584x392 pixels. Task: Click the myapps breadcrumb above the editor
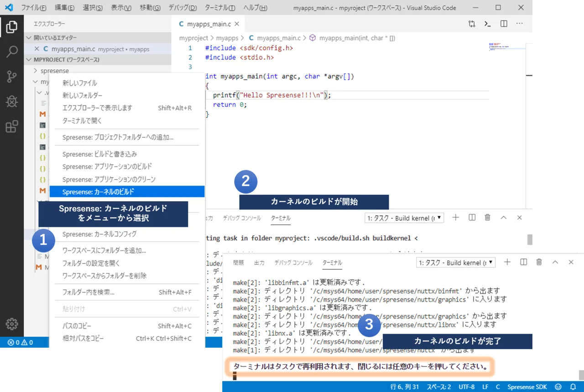click(227, 38)
